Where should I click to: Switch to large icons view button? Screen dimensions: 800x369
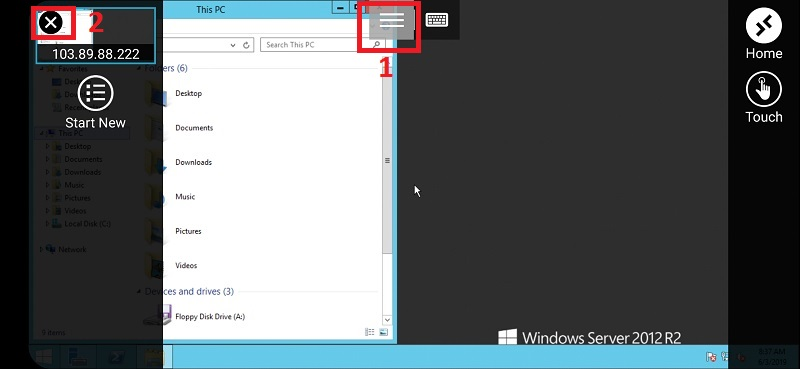[384, 332]
